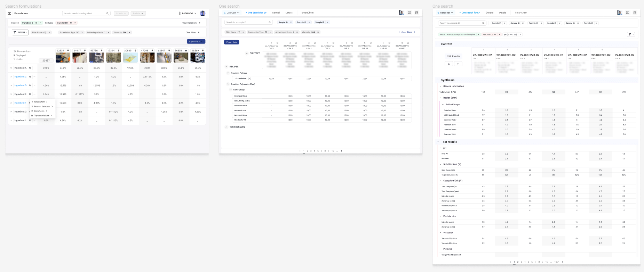This screenshot has height=272, width=644.
Task: Toggle visibility of Ingredient D row
Action: 30,85
